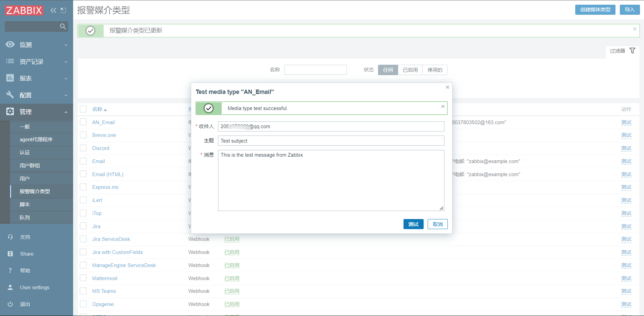The width and height of the screenshot is (644, 316).
Task: Dismiss the Media type test successful message
Action: coord(443,106)
